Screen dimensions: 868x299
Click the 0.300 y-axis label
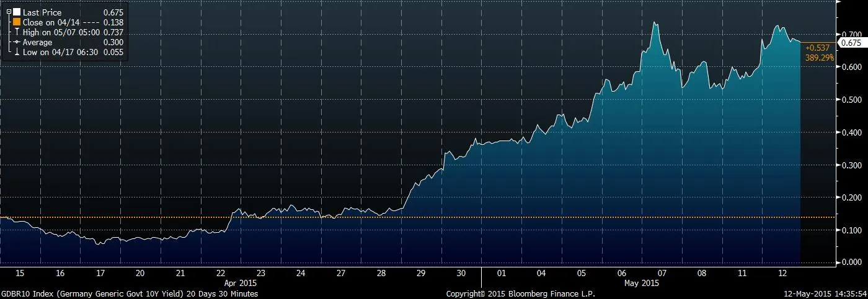coord(851,165)
